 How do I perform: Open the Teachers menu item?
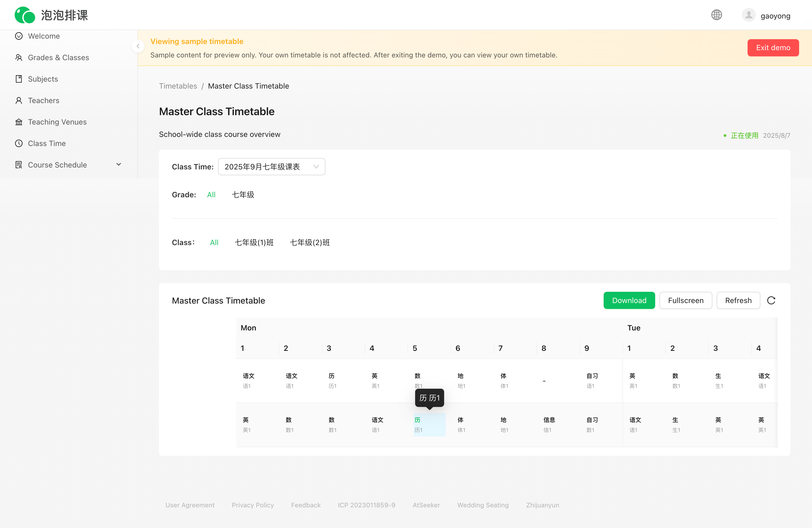[44, 100]
